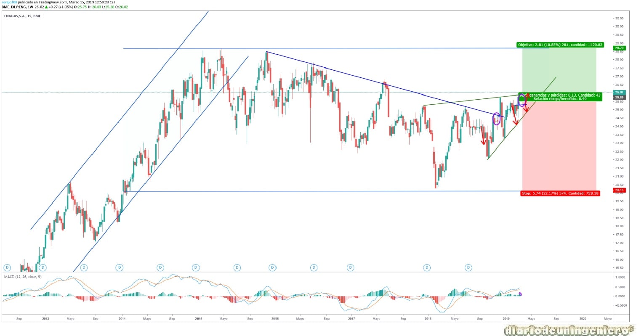Select the purple ellipse on the descending trendline
This screenshot has width=644, height=336.
click(496, 119)
